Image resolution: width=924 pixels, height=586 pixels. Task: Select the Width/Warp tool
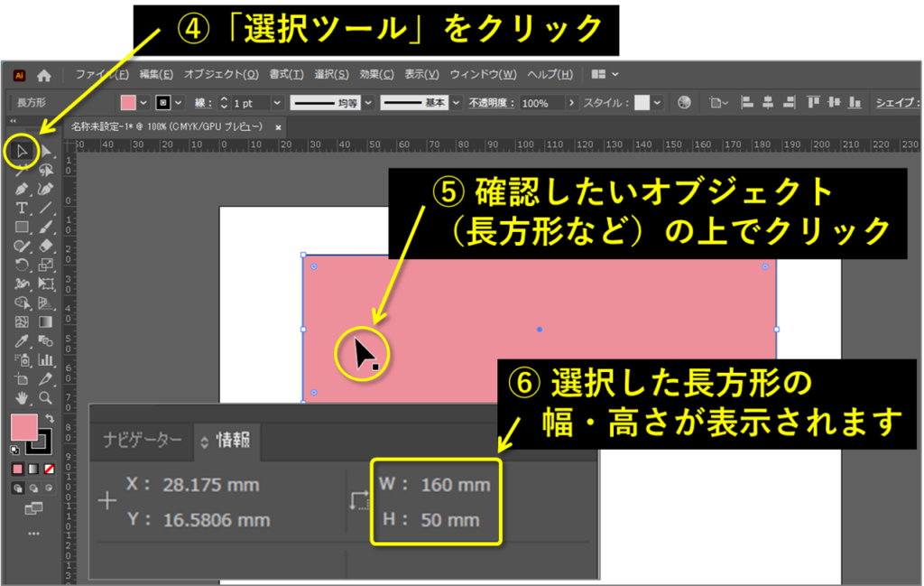[x=22, y=284]
